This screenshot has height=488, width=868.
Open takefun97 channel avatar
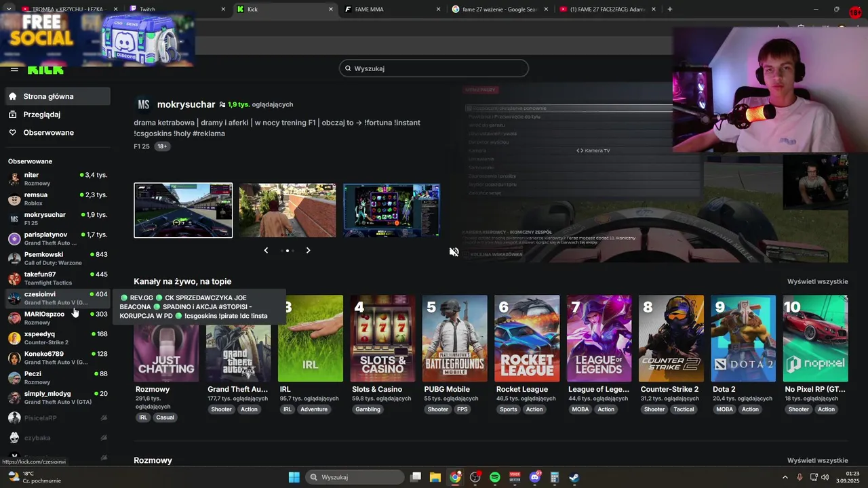tap(14, 278)
